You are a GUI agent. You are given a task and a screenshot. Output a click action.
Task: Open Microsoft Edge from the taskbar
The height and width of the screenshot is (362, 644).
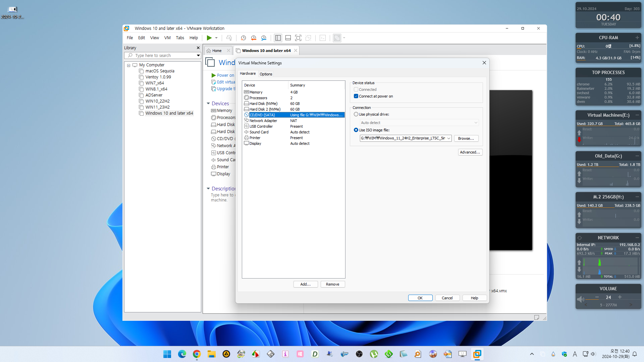click(x=182, y=354)
